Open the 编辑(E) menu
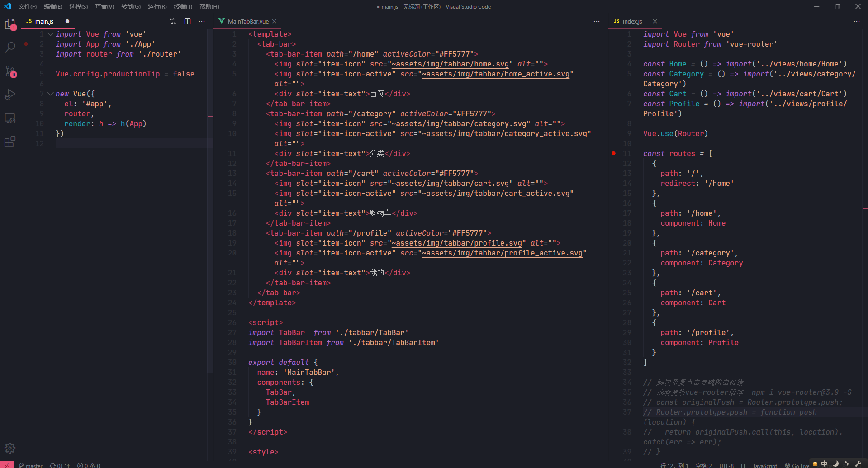Image resolution: width=868 pixels, height=468 pixels. click(53, 6)
